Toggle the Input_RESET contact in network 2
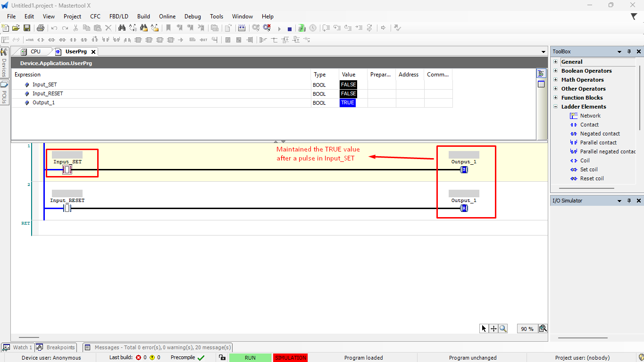The height and width of the screenshot is (362, 644). [x=67, y=208]
